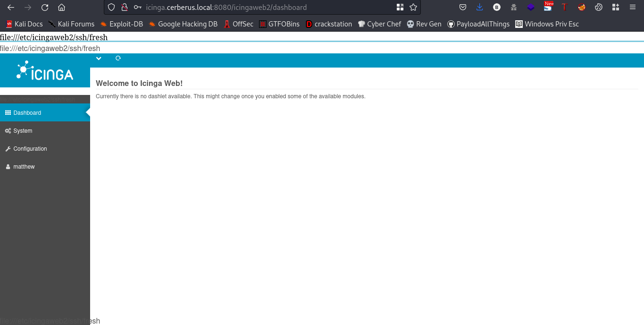The height and width of the screenshot is (325, 644).
Task: Click the purple layered extension icon
Action: click(531, 8)
